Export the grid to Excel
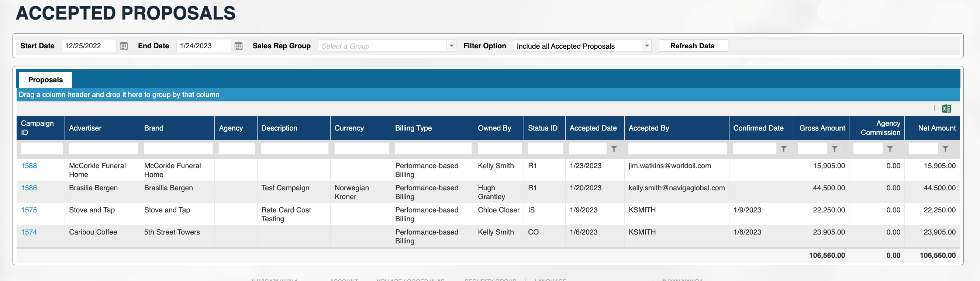 (946, 109)
